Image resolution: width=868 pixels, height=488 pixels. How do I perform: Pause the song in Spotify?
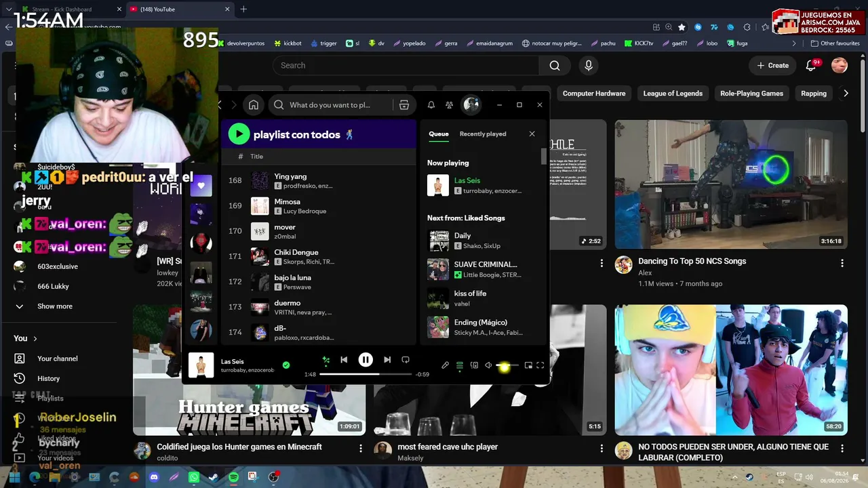tap(366, 360)
